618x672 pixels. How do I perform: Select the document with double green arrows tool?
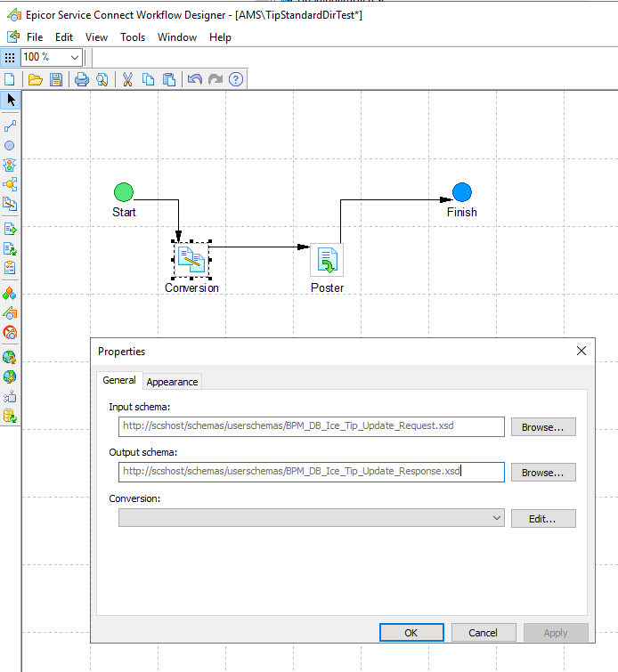click(x=10, y=249)
